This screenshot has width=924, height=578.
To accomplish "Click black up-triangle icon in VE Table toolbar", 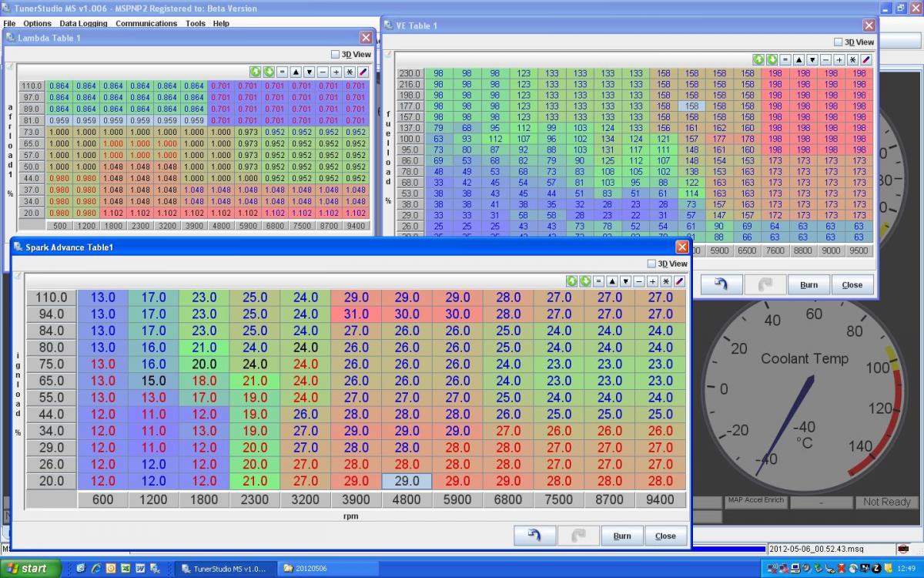I will (798, 59).
